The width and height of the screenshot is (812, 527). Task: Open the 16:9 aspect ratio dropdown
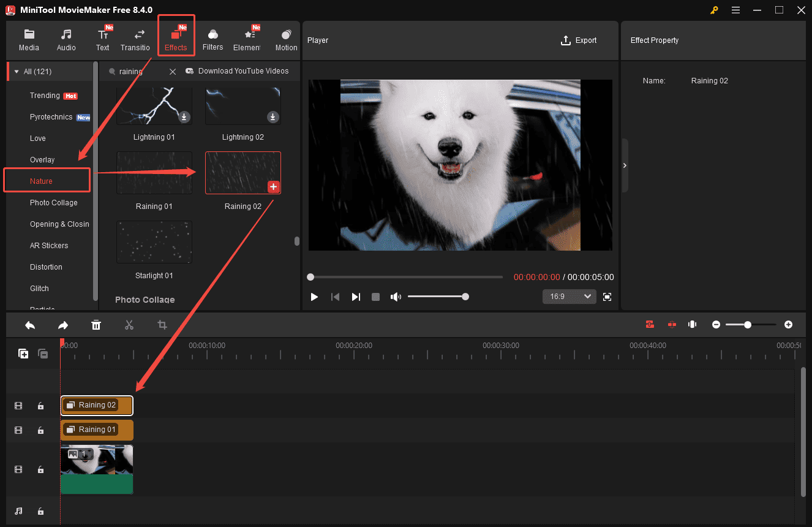point(569,297)
